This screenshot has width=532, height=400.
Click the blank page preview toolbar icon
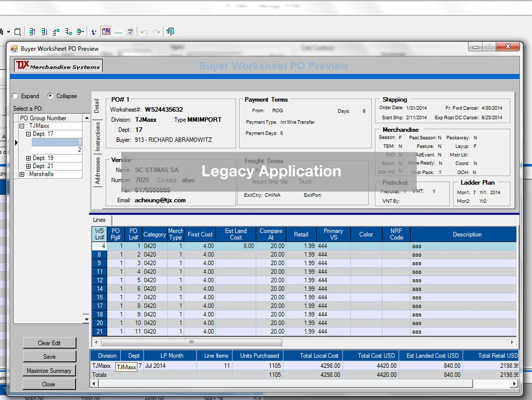tap(17, 32)
